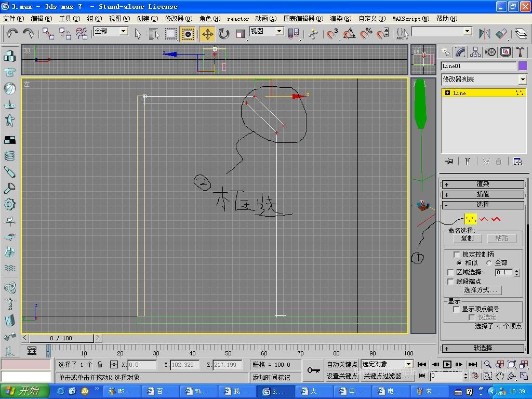
Task: Toggle selection lock padlock icon
Action: [x=100, y=364]
